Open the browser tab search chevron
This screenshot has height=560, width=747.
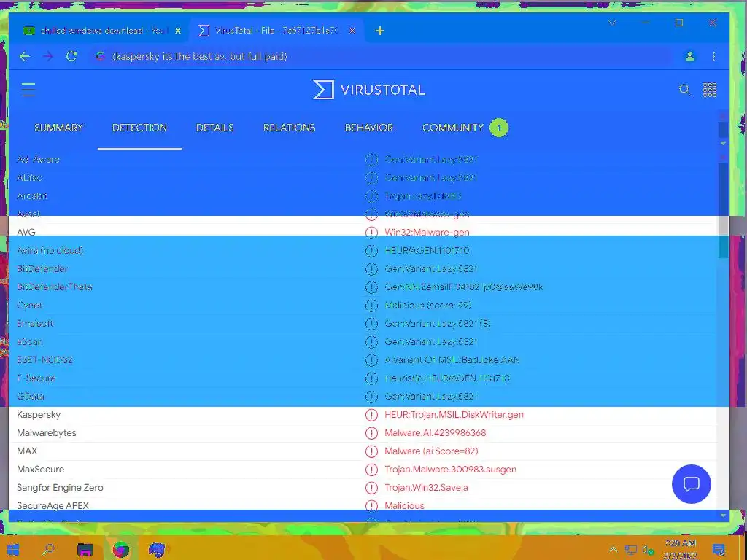pos(612,23)
